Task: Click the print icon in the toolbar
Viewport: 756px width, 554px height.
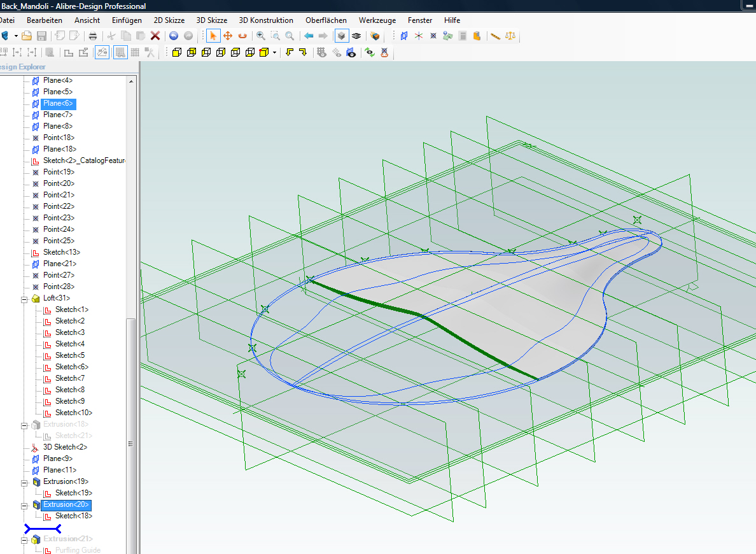Action: 92,36
